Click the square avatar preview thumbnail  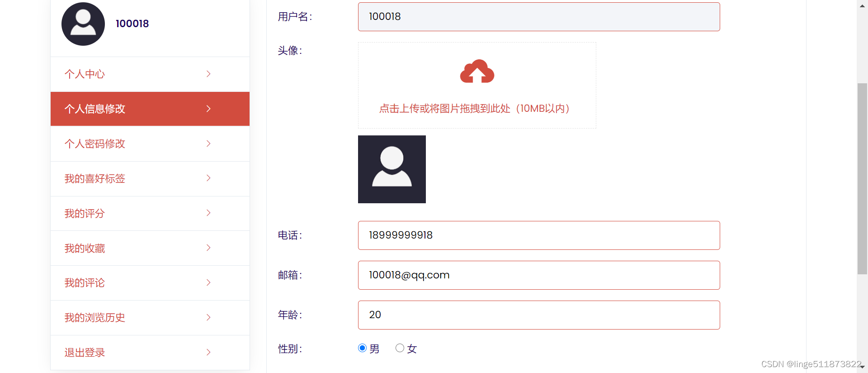[x=392, y=169]
